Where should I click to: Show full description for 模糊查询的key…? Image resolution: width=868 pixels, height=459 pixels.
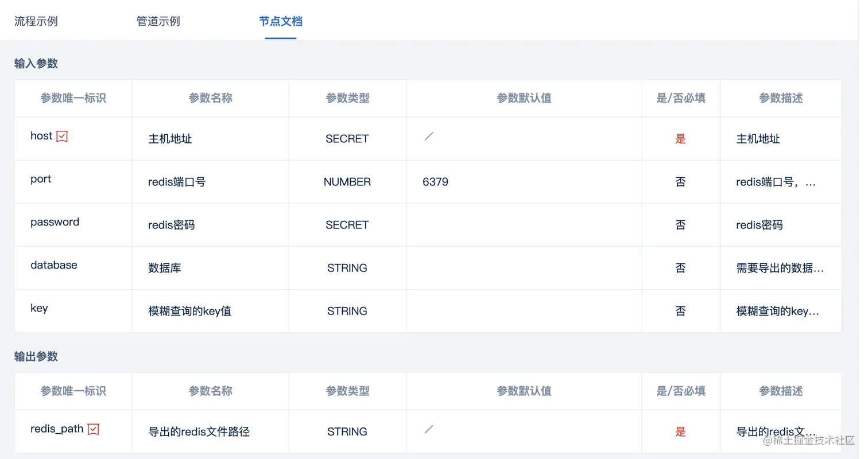coord(778,311)
